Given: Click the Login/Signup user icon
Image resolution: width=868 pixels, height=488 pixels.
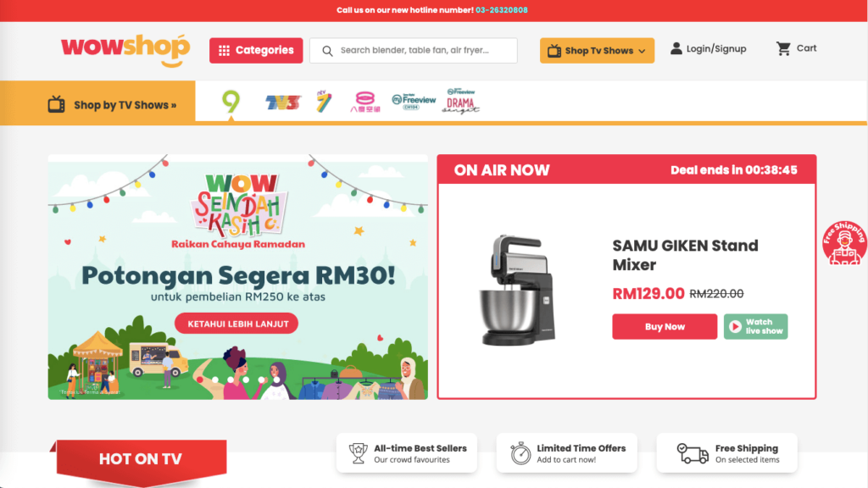Looking at the screenshot, I should 676,48.
